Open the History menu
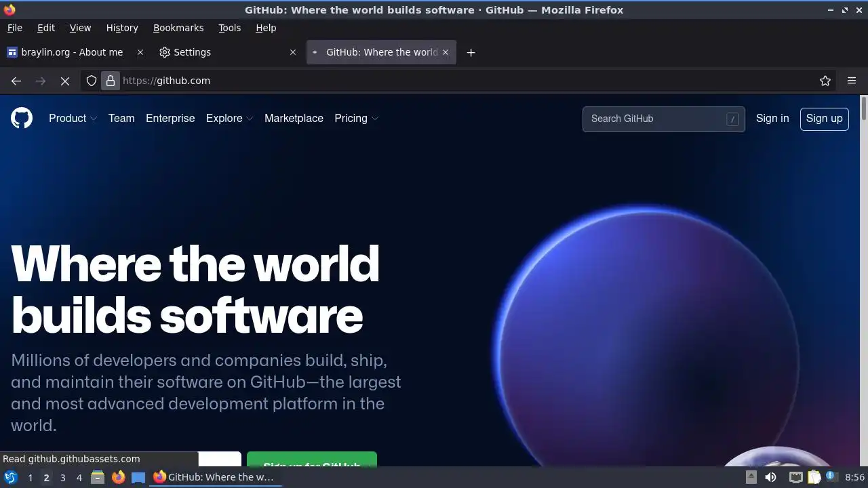Screen dimensions: 868x488 pos(122,28)
